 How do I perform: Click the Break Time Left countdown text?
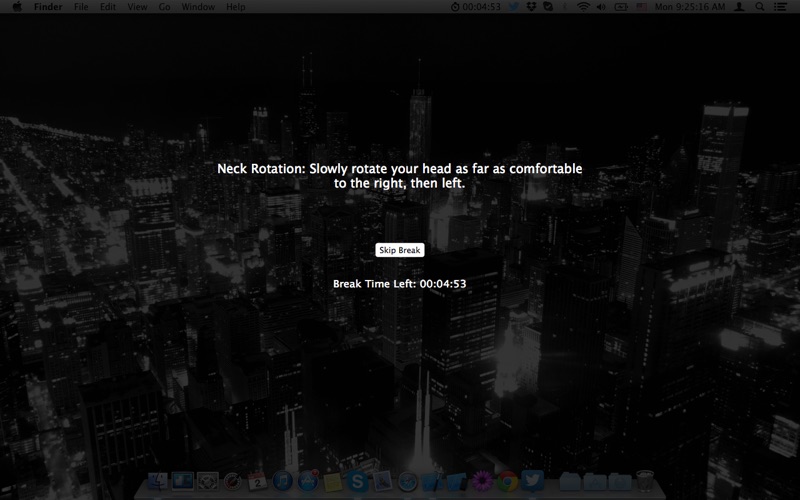[399, 284]
